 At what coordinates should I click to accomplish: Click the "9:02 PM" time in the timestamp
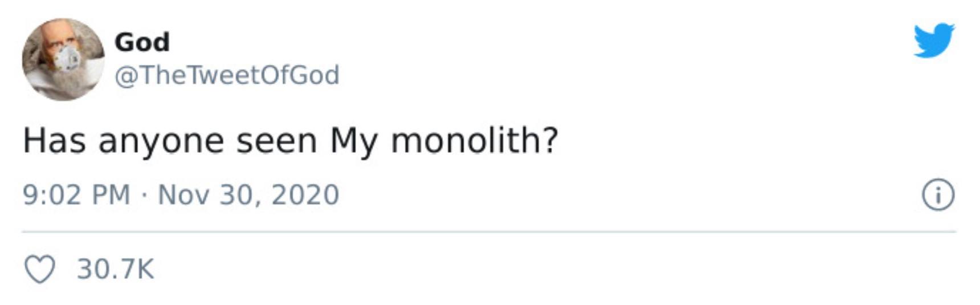[76, 195]
